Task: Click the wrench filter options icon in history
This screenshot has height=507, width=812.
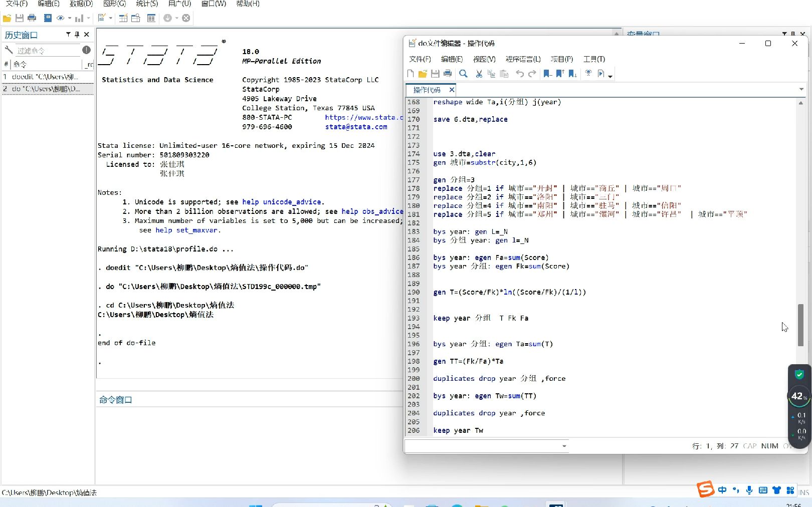Action: click(x=9, y=50)
